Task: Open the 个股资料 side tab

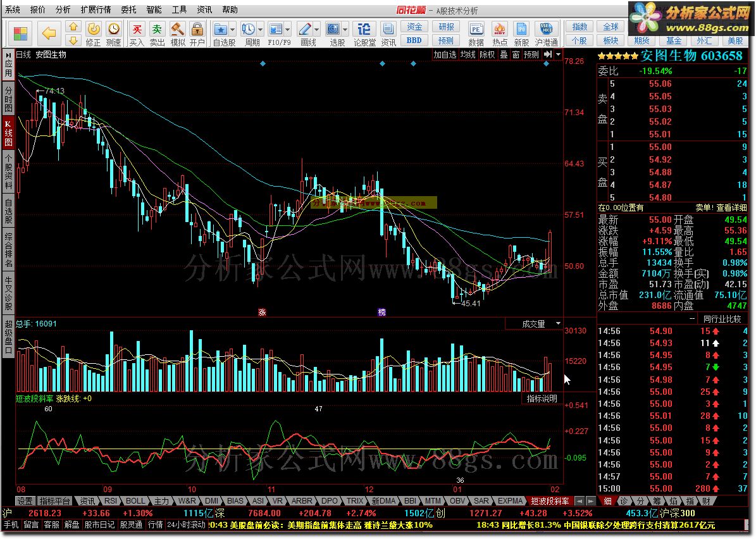Action: click(8, 171)
